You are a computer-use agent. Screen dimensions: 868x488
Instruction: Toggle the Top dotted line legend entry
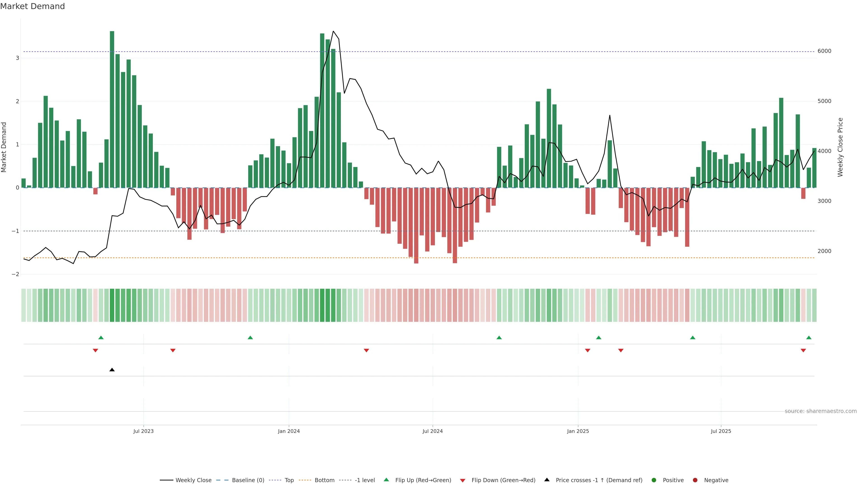pyautogui.click(x=289, y=480)
